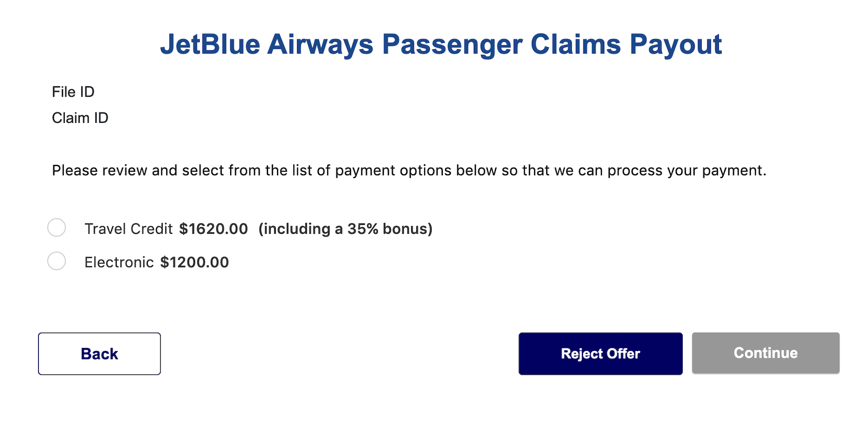Click the Claim ID label
868x427 pixels.
(80, 118)
